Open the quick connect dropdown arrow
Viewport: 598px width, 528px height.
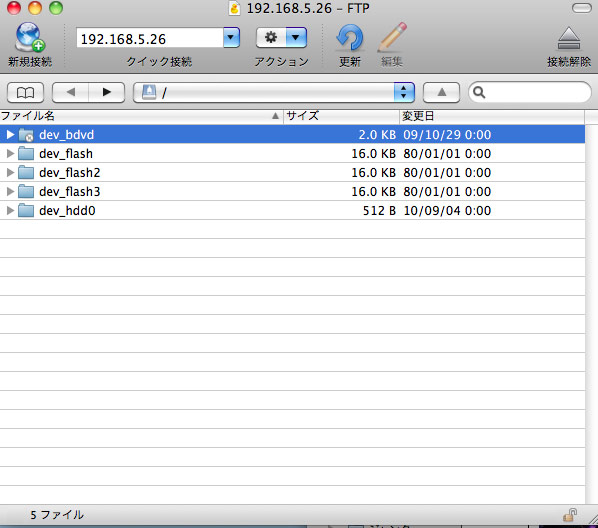coord(231,37)
